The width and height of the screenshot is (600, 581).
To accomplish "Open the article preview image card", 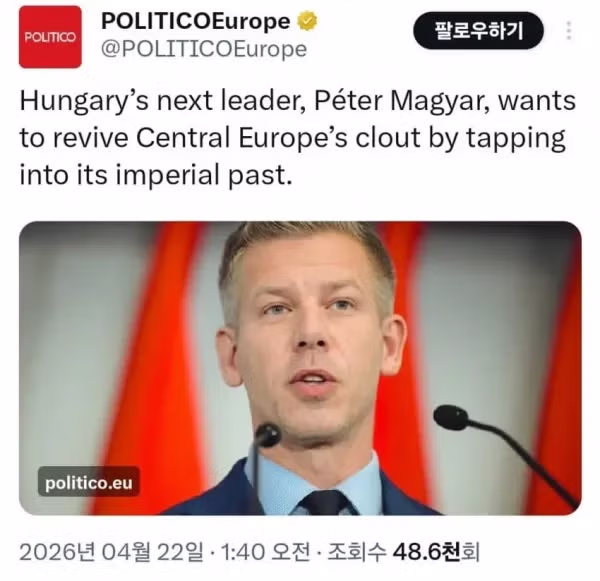I will (x=300, y=368).
